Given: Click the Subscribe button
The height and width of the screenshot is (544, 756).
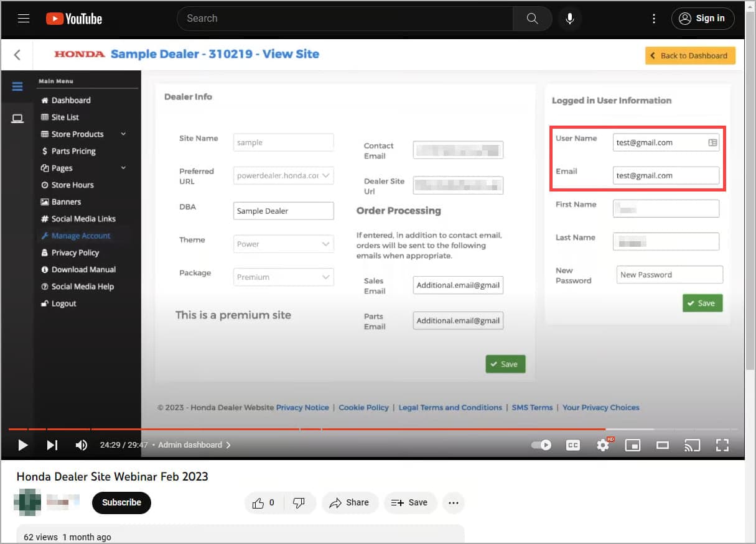Looking at the screenshot, I should [x=121, y=503].
